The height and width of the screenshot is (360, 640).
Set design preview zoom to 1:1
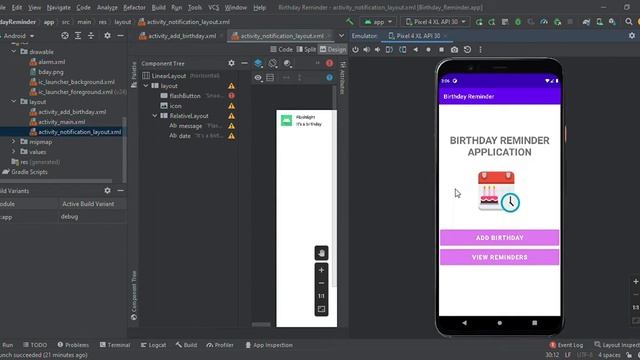click(321, 296)
